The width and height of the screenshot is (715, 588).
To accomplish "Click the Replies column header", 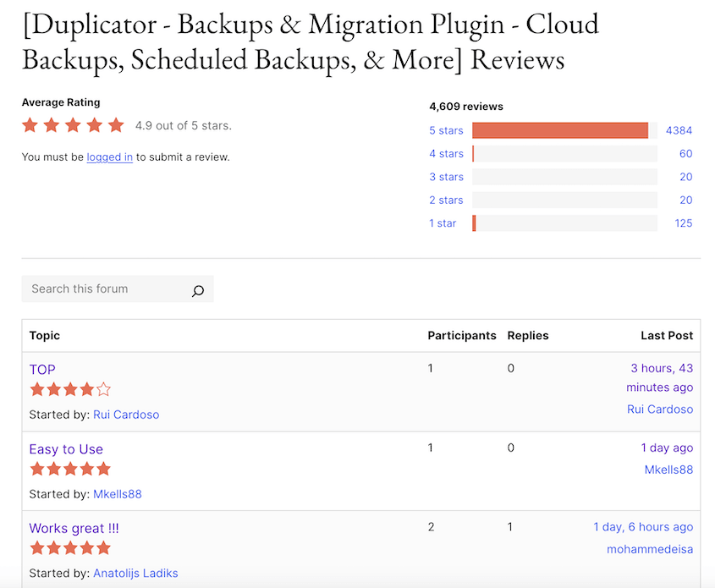I will [x=528, y=336].
